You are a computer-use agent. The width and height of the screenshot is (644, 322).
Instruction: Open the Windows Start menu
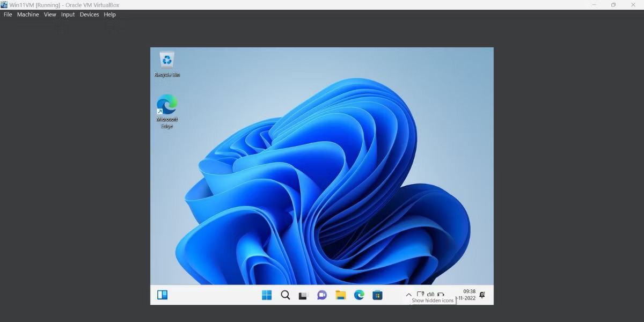pos(267,295)
